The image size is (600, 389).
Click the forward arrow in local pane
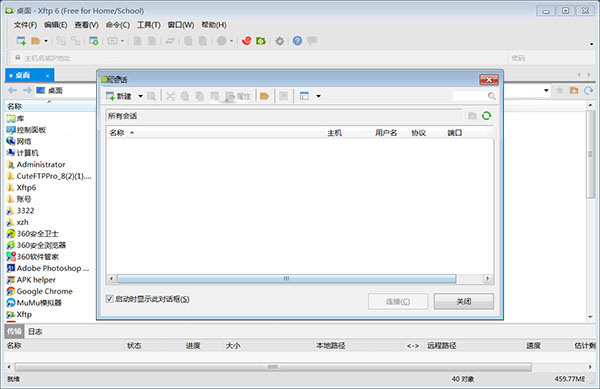click(x=27, y=90)
